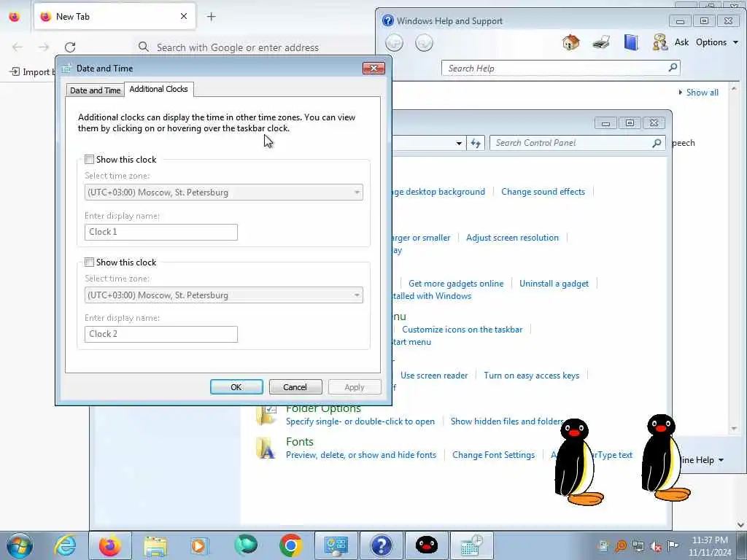Open Change sound effects link
This screenshot has width=747, height=560.
543,192
